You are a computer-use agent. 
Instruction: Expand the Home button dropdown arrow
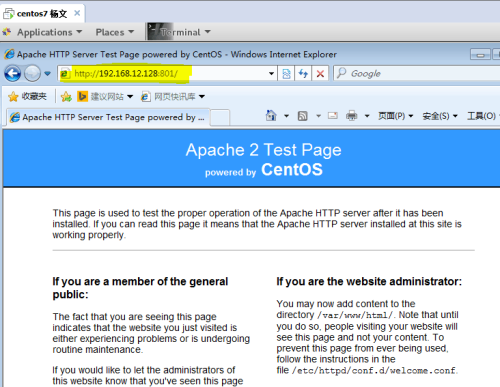286,116
